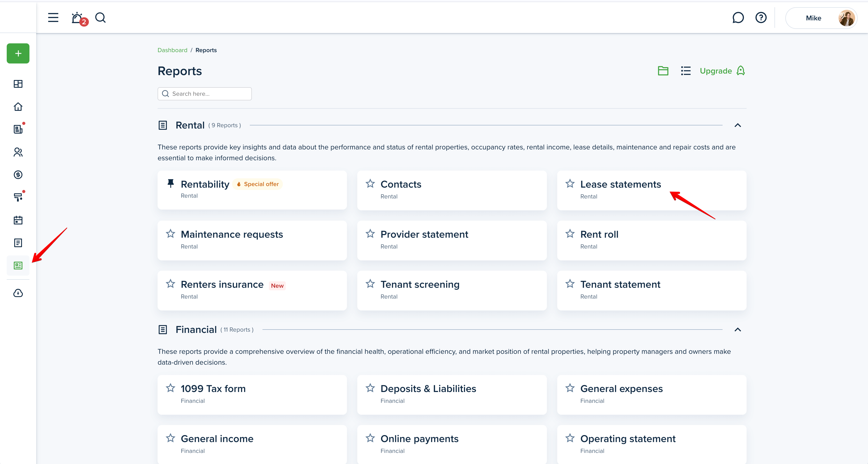This screenshot has width=868, height=464.
Task: Star the Rent roll report
Action: point(570,234)
